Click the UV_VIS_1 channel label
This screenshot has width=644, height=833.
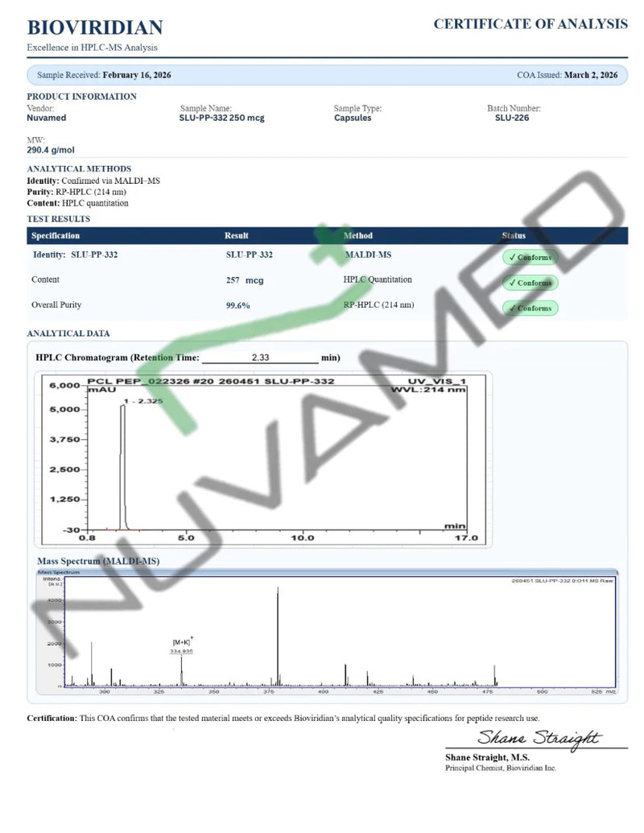(437, 381)
